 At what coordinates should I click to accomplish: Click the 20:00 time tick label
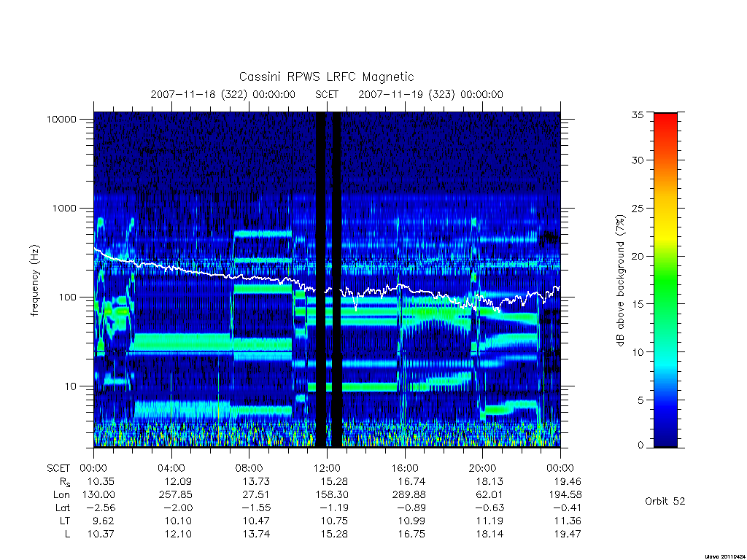tap(483, 468)
